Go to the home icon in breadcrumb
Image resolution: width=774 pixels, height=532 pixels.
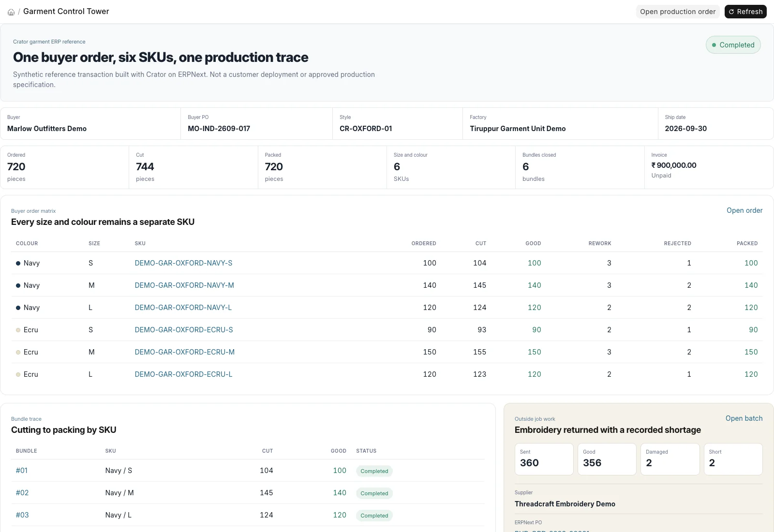[x=11, y=12]
